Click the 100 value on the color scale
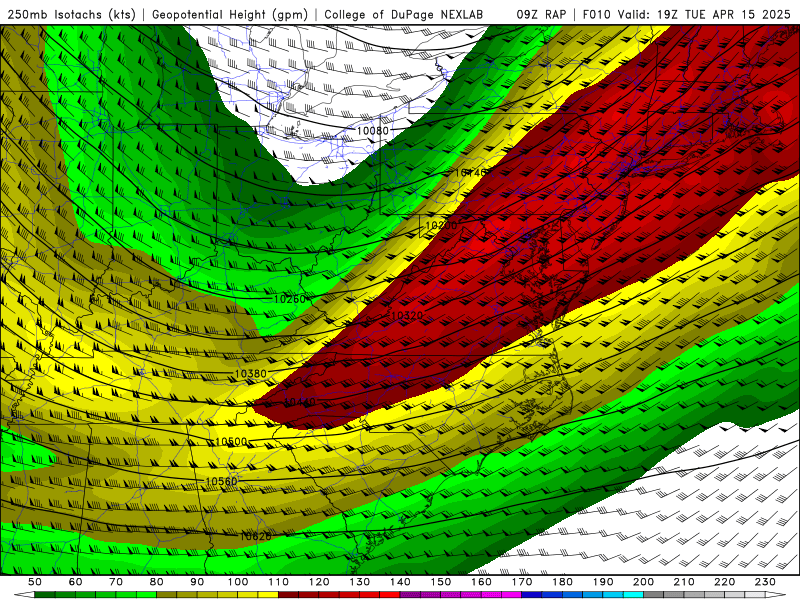800x600 pixels. [x=238, y=582]
